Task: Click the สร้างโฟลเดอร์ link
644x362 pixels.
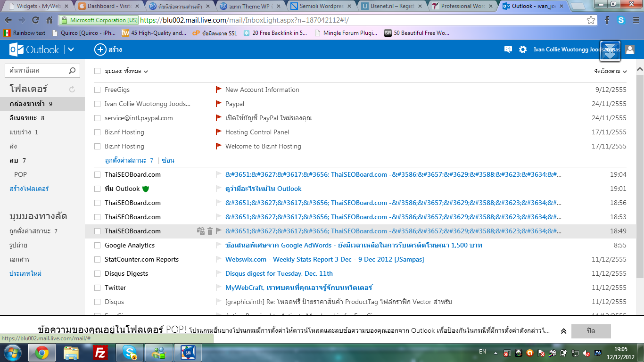Action: point(29,189)
